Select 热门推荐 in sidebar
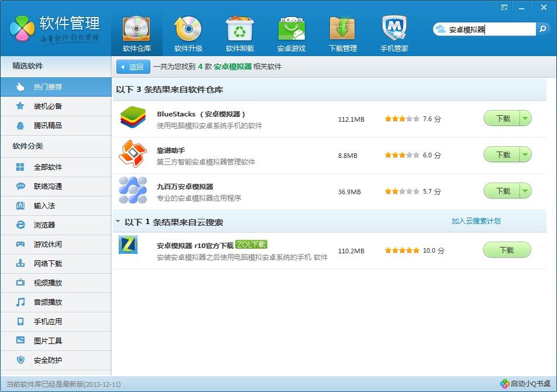This screenshot has height=392, width=557. click(x=56, y=87)
